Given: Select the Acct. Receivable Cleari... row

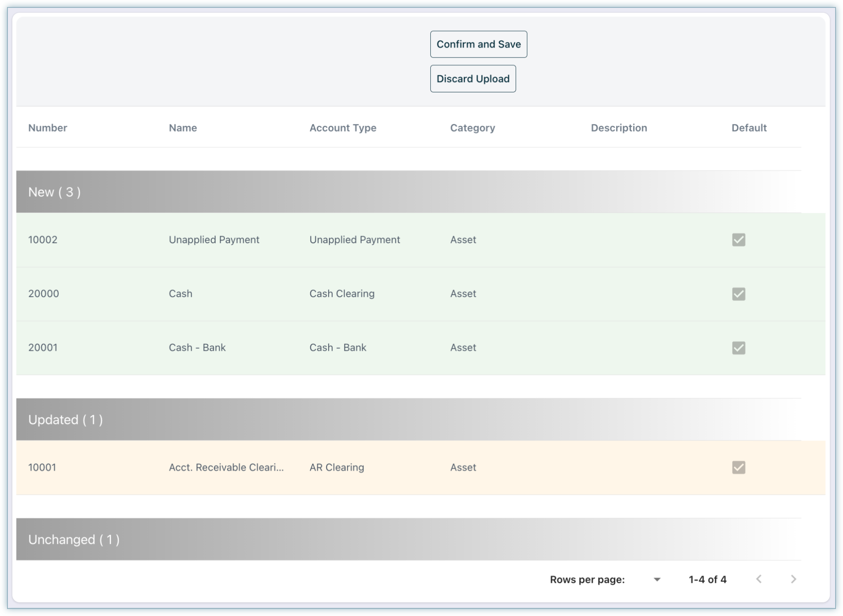Looking at the screenshot, I should (226, 467).
